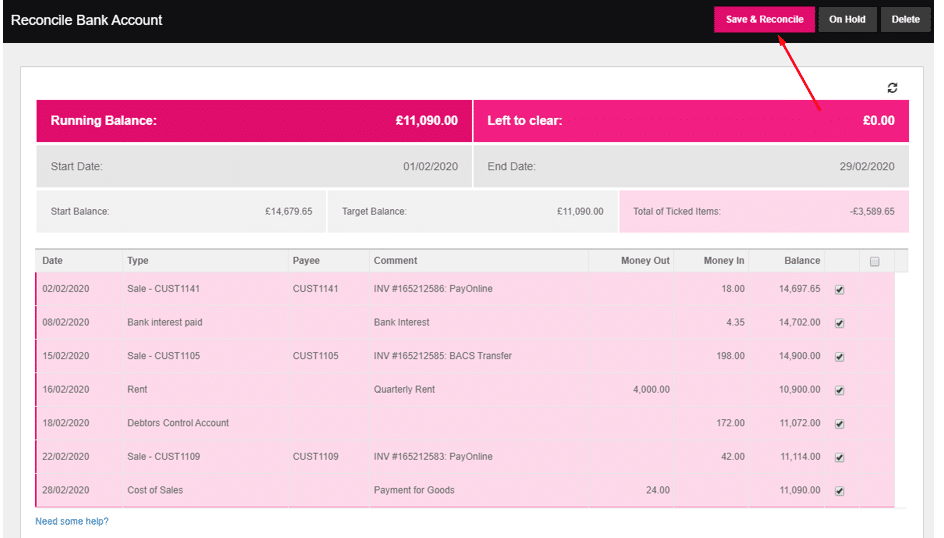944x538 pixels.
Task: Click the Type column header
Action: coord(138,261)
